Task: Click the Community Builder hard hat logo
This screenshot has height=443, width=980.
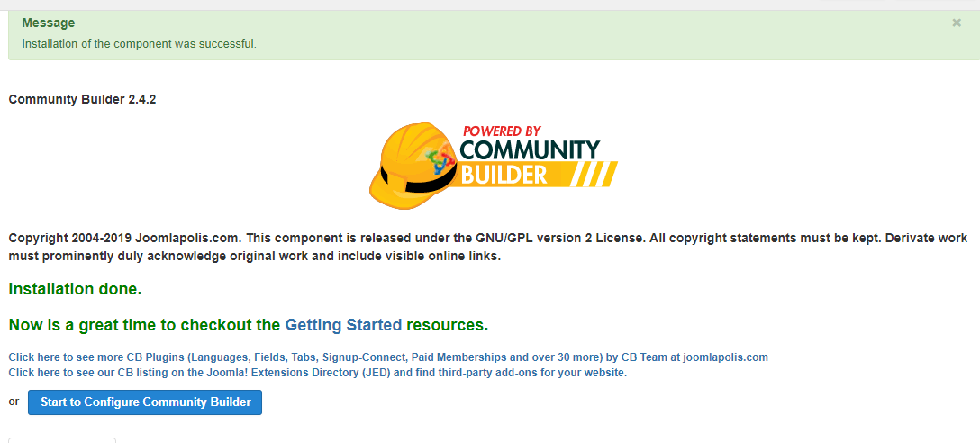Action: 493,165
